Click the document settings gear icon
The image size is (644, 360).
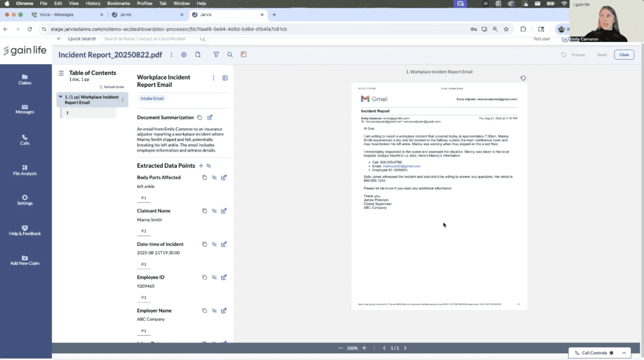point(184,55)
